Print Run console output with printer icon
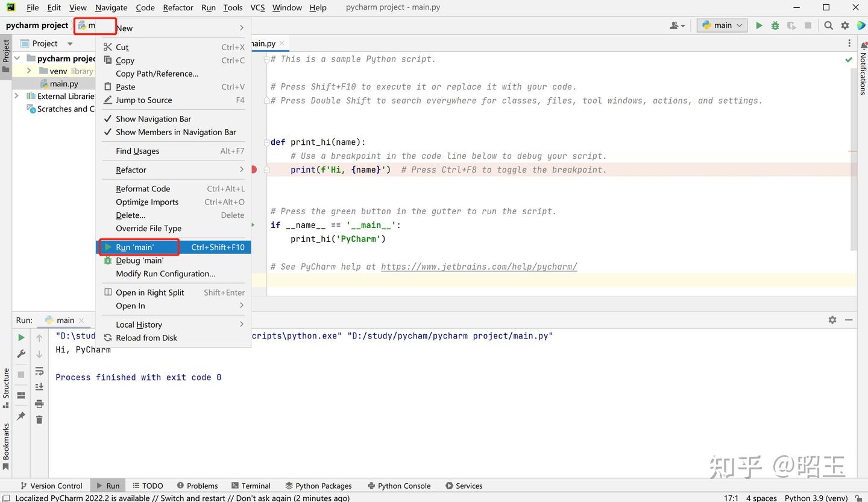This screenshot has height=502, width=868. [x=39, y=403]
